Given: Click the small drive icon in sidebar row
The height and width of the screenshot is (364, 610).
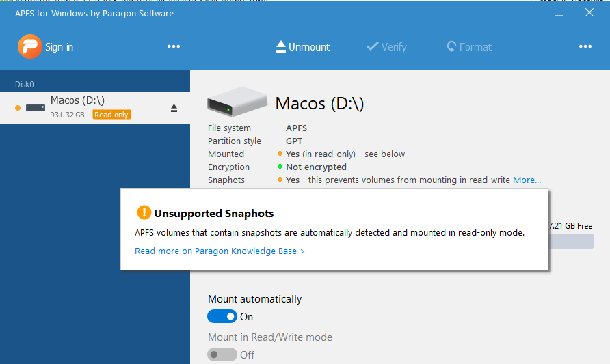Looking at the screenshot, I should [36, 108].
